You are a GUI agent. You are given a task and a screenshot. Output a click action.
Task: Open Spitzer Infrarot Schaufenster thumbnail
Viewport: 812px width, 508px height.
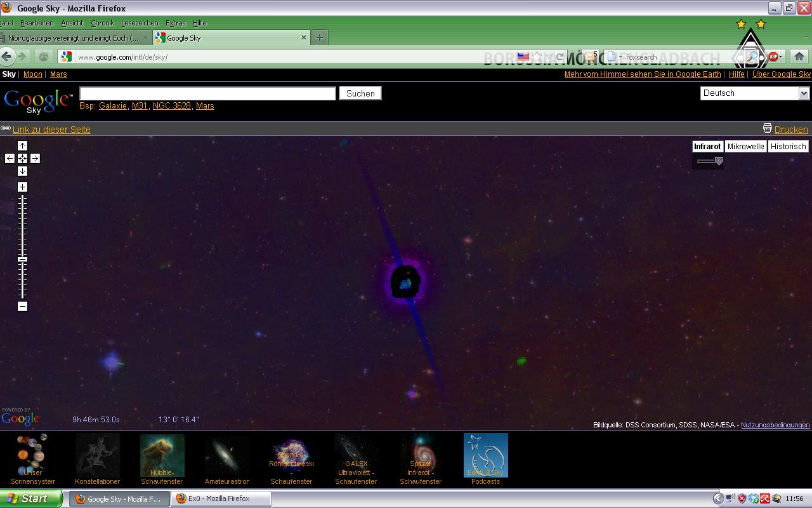point(421,459)
